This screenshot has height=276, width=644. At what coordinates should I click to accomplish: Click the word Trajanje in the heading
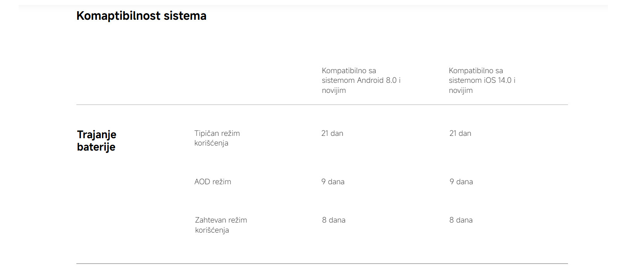[x=97, y=135]
